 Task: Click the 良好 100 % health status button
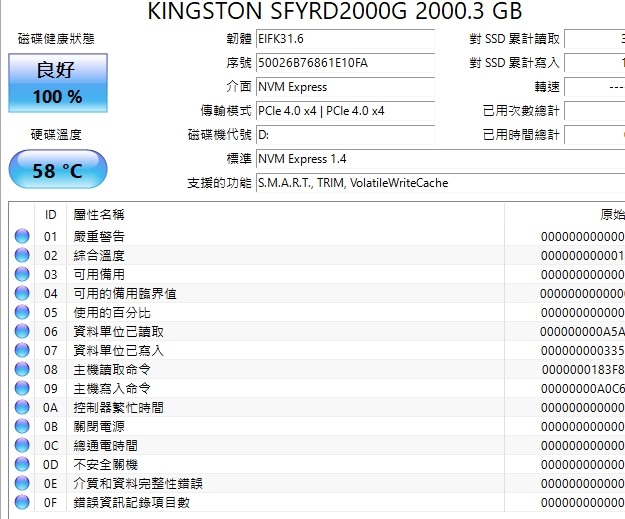[58, 83]
